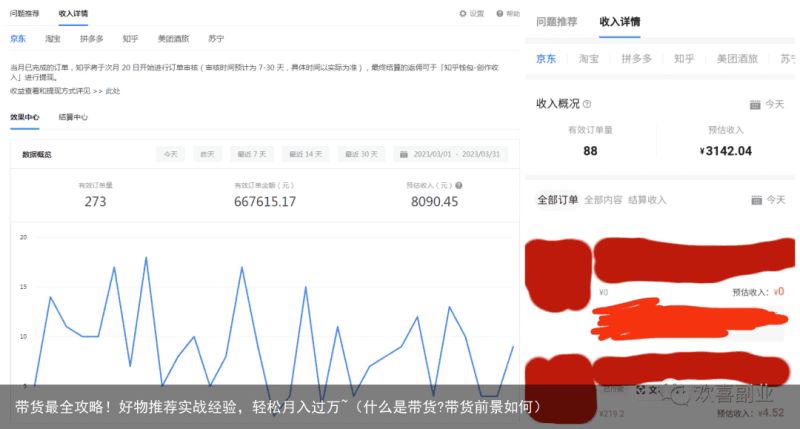Click the order amount 667615.17
Screen dimensions: 800x429
pos(265,201)
